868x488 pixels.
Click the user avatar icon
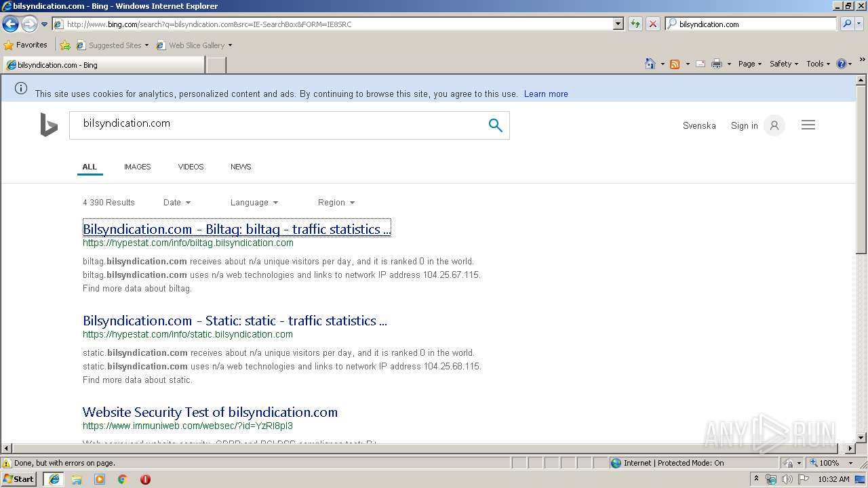(x=774, y=125)
